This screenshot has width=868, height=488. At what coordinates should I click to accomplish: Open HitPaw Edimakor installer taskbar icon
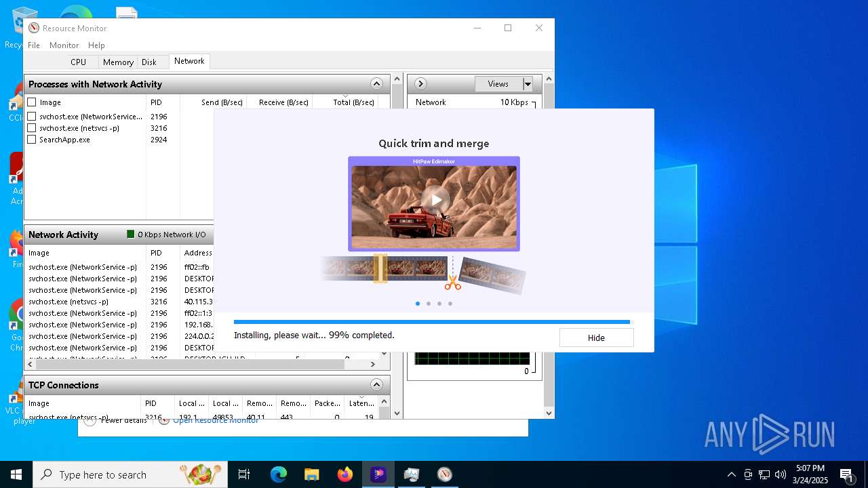point(378,474)
